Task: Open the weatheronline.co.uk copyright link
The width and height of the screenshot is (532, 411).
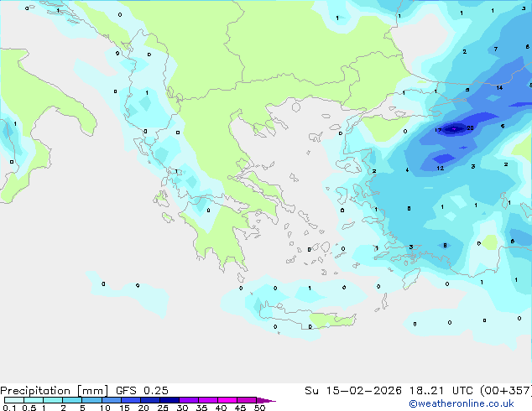Action: pos(462,403)
